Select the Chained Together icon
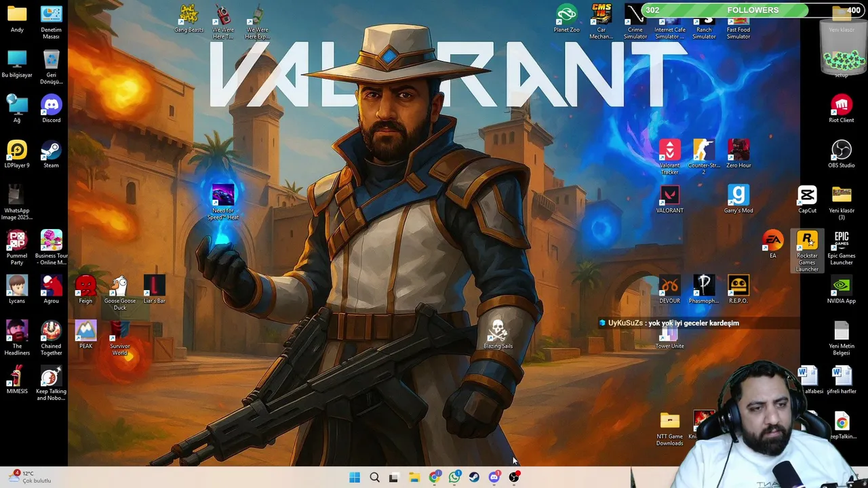This screenshot has width=868, height=488. click(x=51, y=339)
